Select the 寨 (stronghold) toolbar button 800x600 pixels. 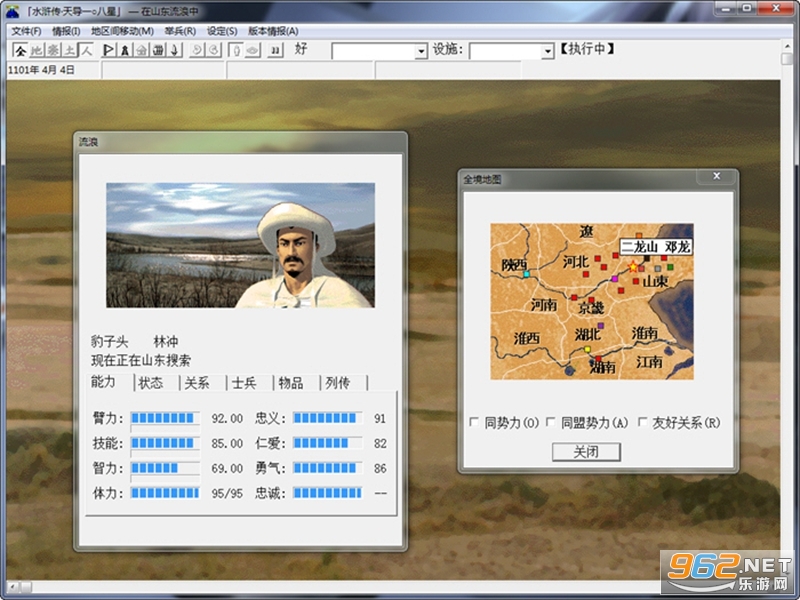(x=53, y=50)
